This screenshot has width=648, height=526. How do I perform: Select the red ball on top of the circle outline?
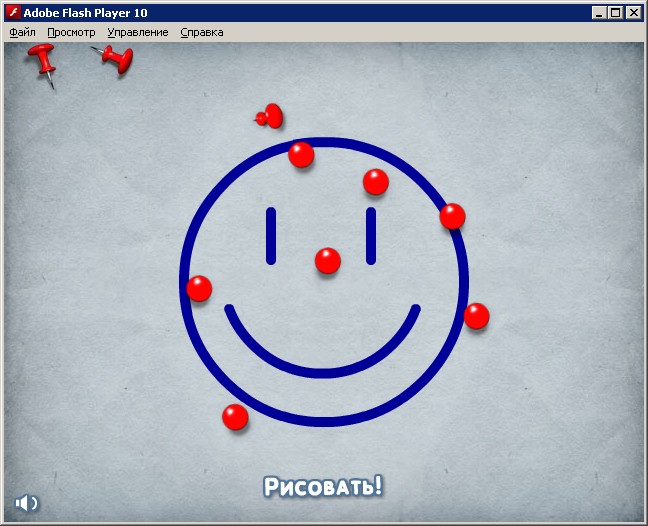click(x=301, y=155)
